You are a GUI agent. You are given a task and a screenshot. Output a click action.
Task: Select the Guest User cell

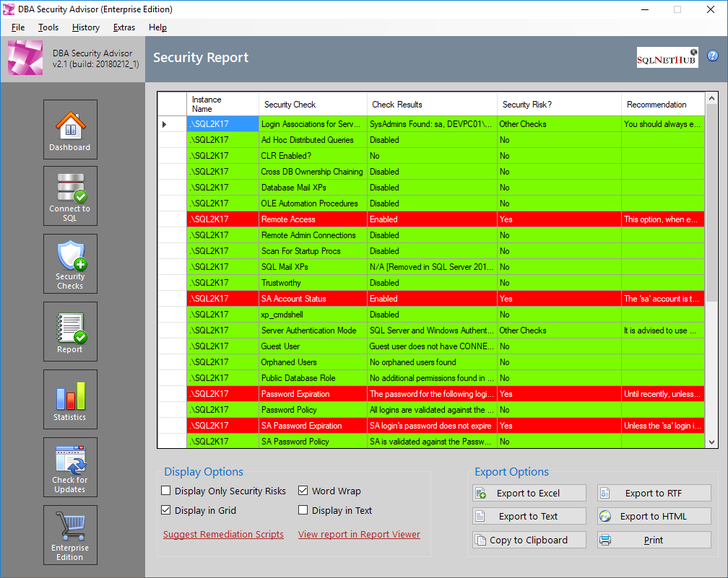click(313, 346)
